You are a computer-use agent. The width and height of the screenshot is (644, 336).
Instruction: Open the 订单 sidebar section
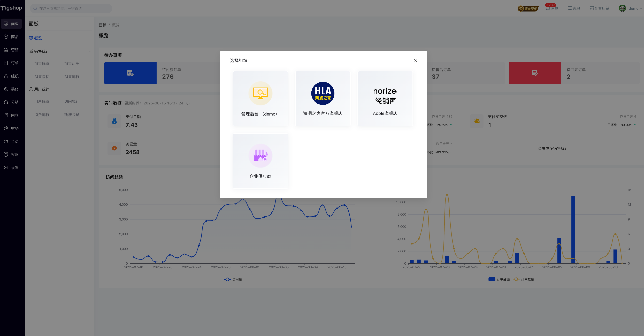pyautogui.click(x=12, y=63)
